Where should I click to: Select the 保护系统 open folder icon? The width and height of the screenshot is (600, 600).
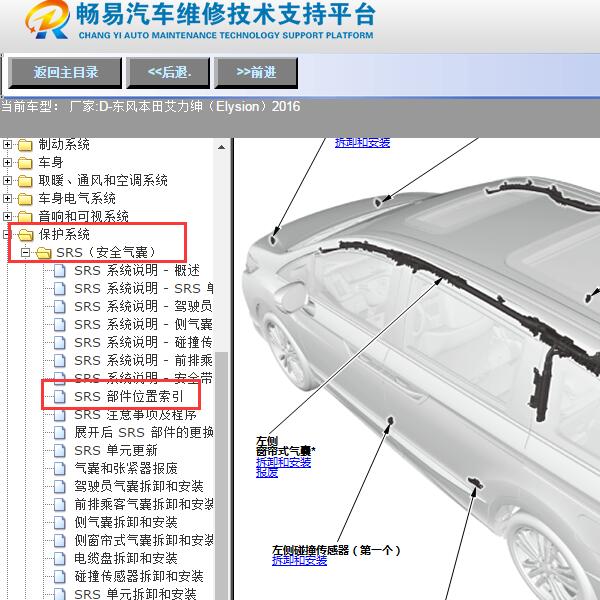26,235
